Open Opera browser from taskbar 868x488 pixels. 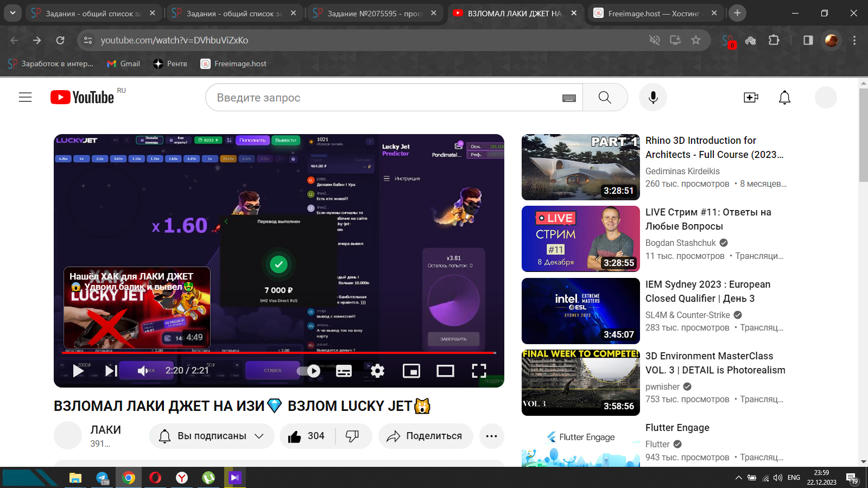[x=155, y=478]
